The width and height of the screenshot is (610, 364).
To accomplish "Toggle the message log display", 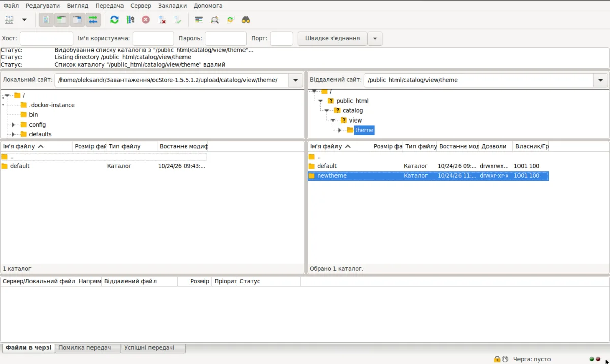I will coord(46,20).
